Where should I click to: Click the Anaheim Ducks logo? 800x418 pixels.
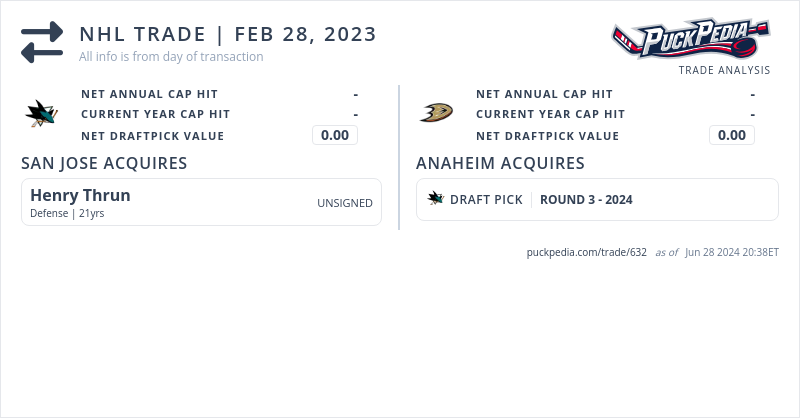tap(436, 112)
